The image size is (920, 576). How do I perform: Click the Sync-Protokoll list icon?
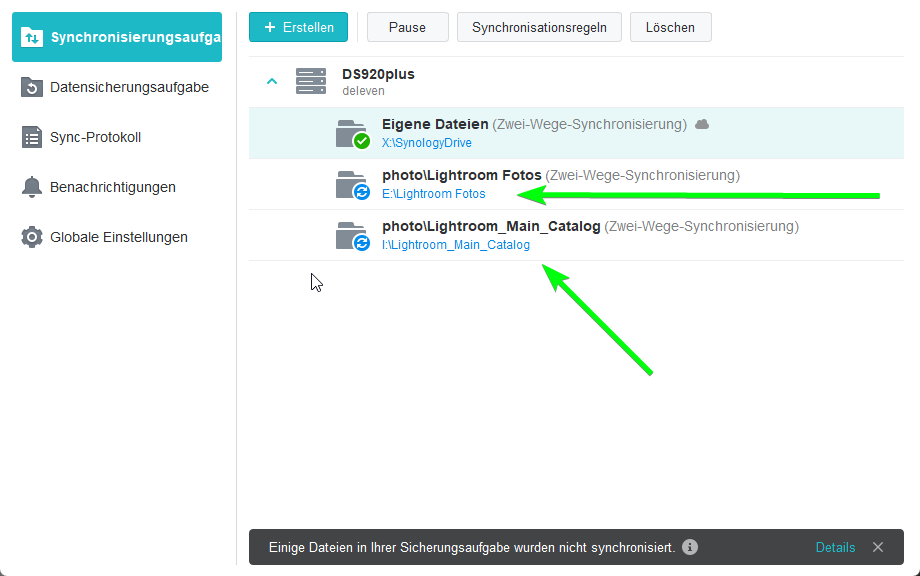[32, 137]
